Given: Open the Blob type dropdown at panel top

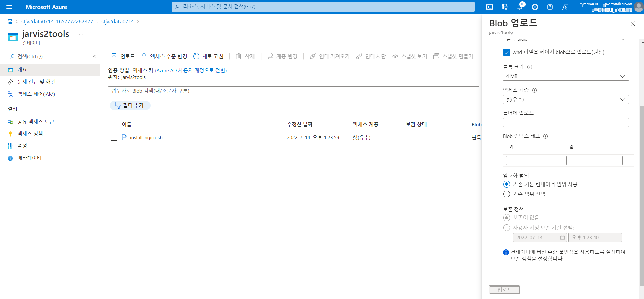Looking at the screenshot, I should [x=566, y=40].
